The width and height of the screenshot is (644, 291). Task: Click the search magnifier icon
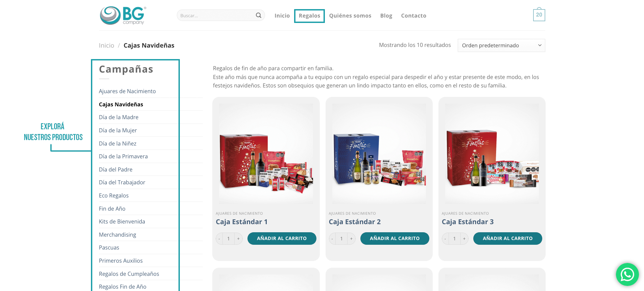tap(258, 15)
